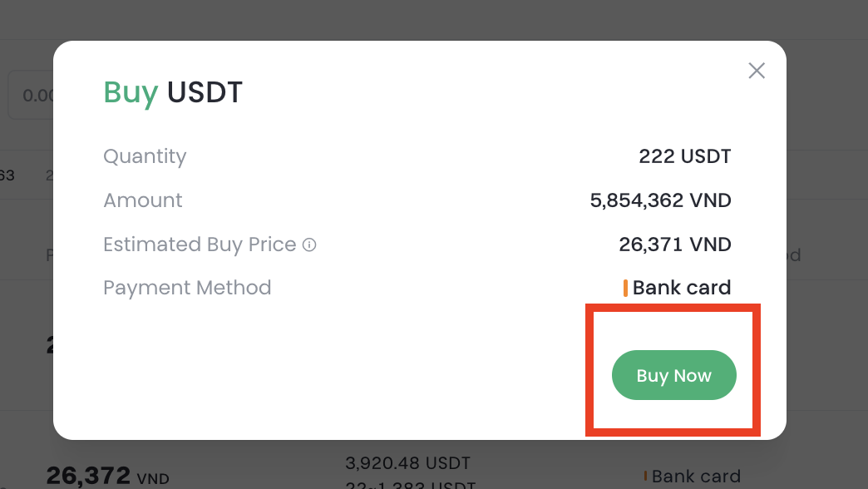Click the 5,854,362 VND amount value
Screen dimensions: 868x489
click(x=660, y=200)
